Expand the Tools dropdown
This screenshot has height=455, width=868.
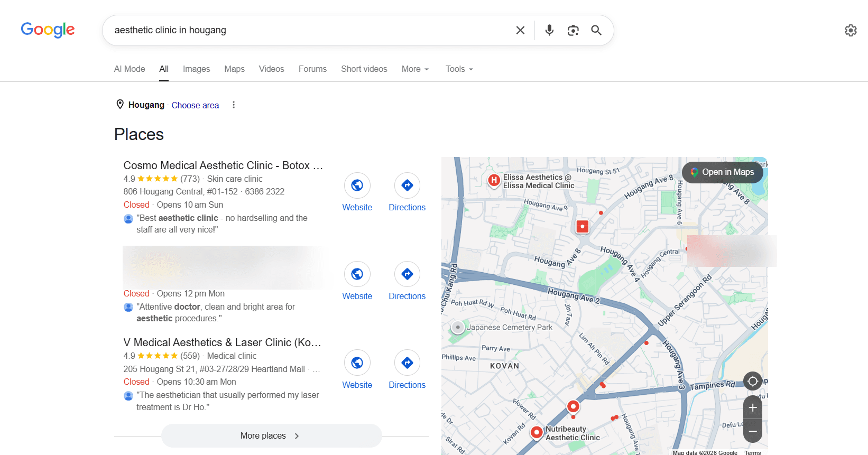click(459, 69)
